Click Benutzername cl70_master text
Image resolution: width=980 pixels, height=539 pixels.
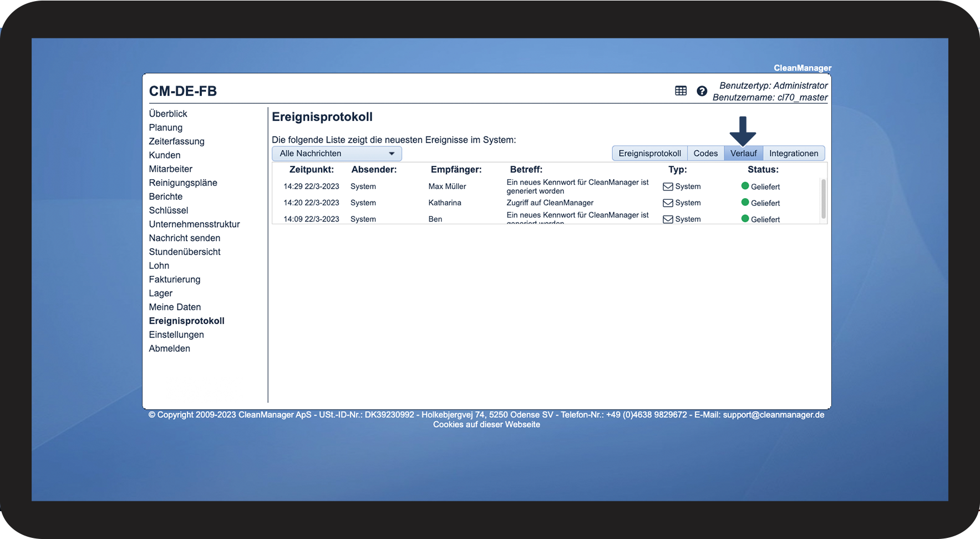[x=770, y=98]
